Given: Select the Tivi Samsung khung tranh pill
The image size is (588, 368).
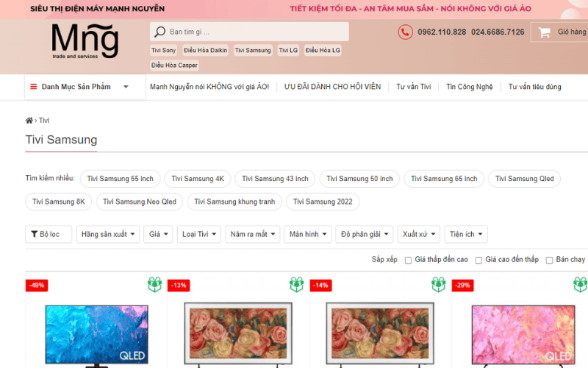Looking at the screenshot, I should 234,202.
